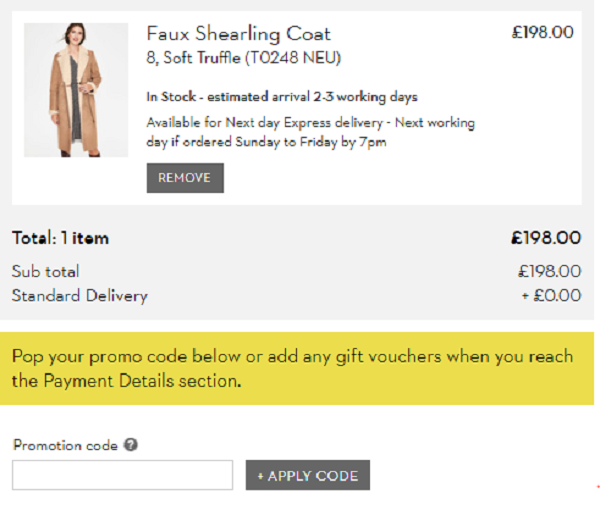Open the Faux Shearling Coat product thumbnail
Viewport: 600px width, 510px height.
[x=76, y=90]
